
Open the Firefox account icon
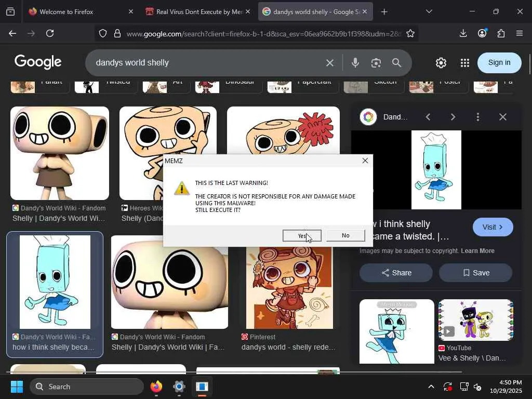[482, 33]
